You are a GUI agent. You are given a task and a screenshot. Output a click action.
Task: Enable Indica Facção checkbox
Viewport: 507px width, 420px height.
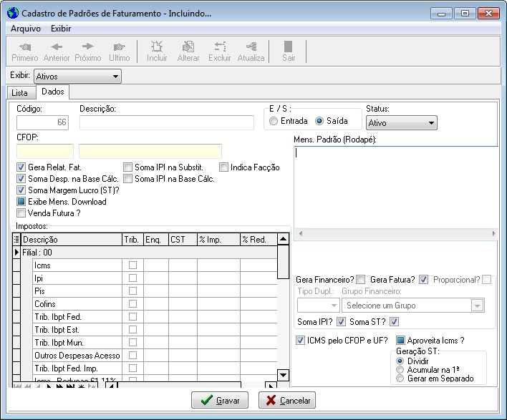pyautogui.click(x=223, y=167)
